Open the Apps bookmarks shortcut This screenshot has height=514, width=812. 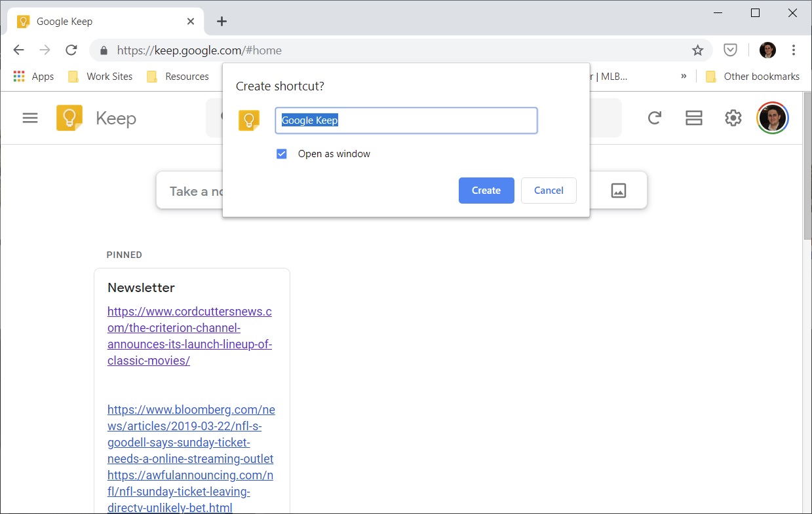click(x=33, y=77)
